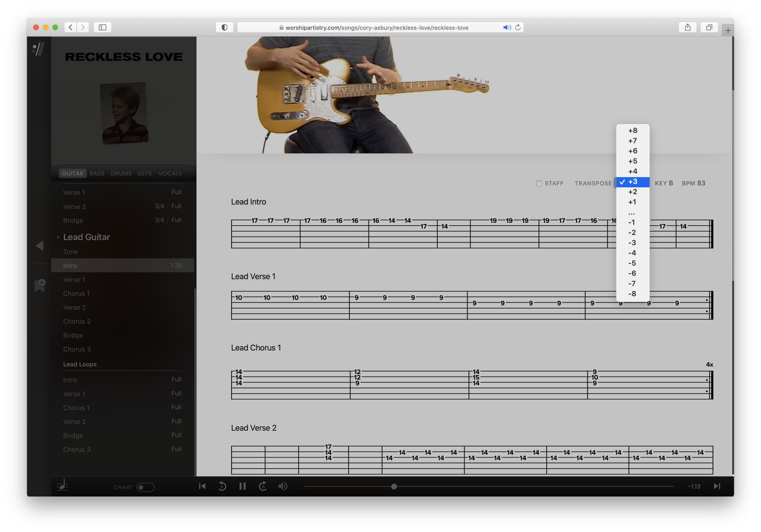The height and width of the screenshot is (532, 761).
Task: Open the DRUMS instrument tab
Action: pyautogui.click(x=121, y=173)
